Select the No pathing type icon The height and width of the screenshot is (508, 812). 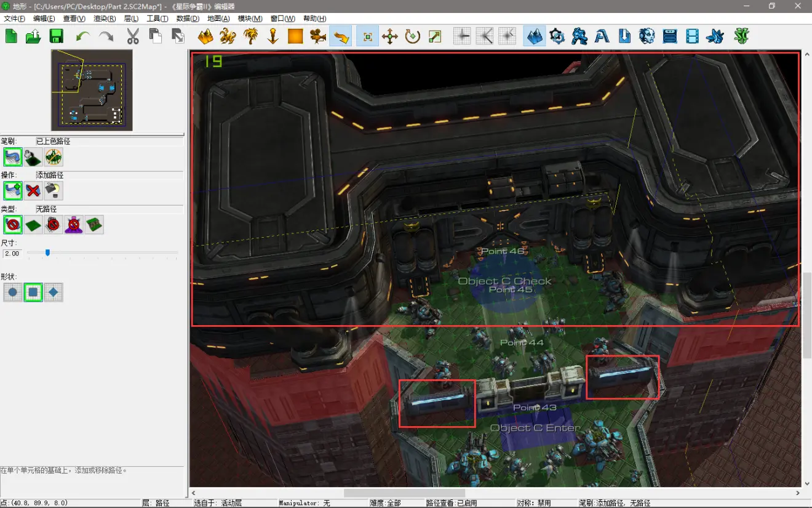12,225
